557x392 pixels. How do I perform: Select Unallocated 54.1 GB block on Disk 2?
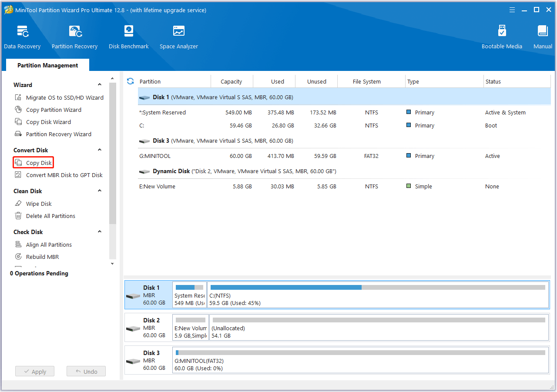(x=379, y=328)
